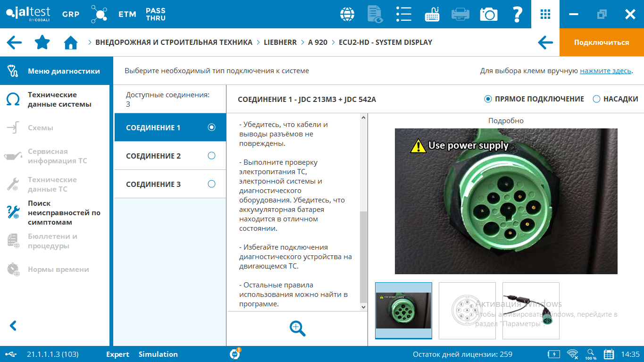Open the printer icon in top toolbar

point(460,14)
